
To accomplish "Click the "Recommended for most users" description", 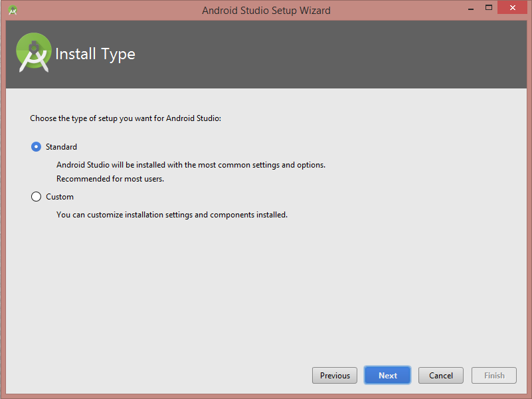I will tap(110, 179).
